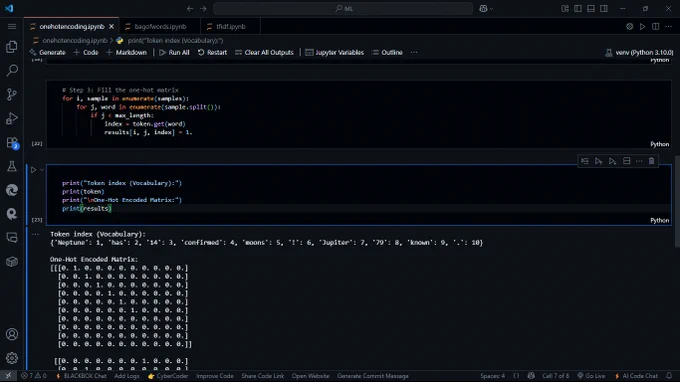
Task: Toggle the secondary side bar
Action: 604,8
